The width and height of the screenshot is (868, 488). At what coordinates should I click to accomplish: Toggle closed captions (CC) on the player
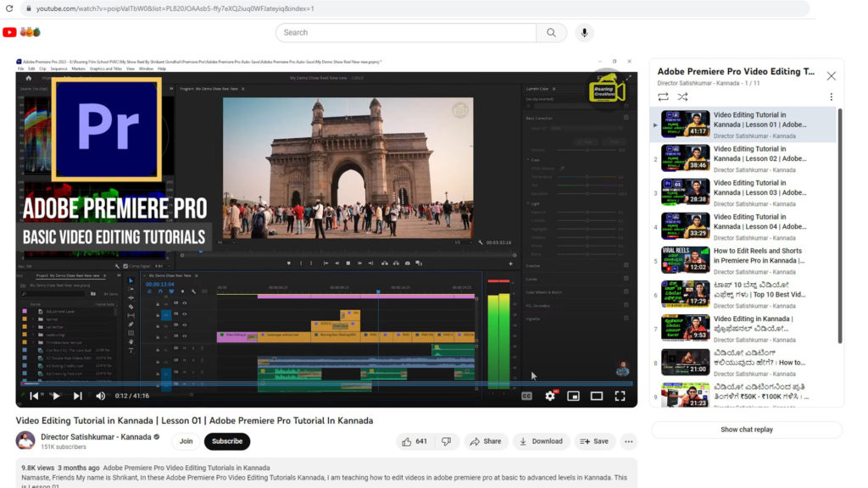click(526, 396)
